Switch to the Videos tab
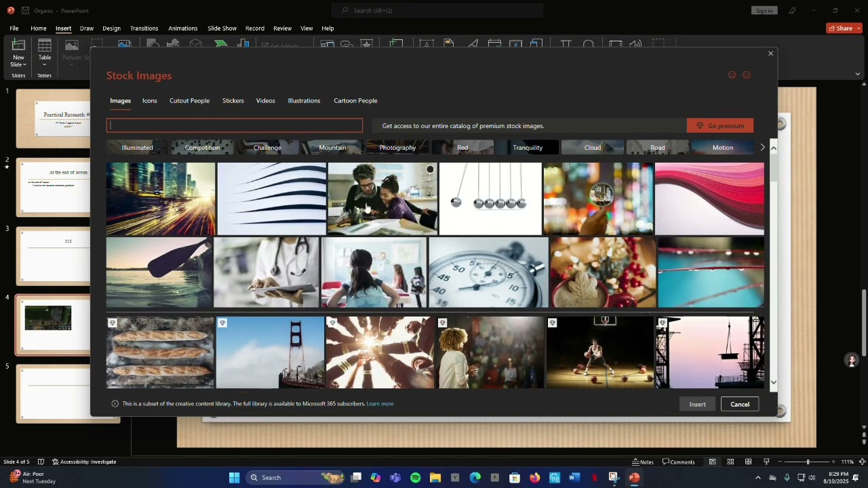Viewport: 868px width, 488px height. 265,101
